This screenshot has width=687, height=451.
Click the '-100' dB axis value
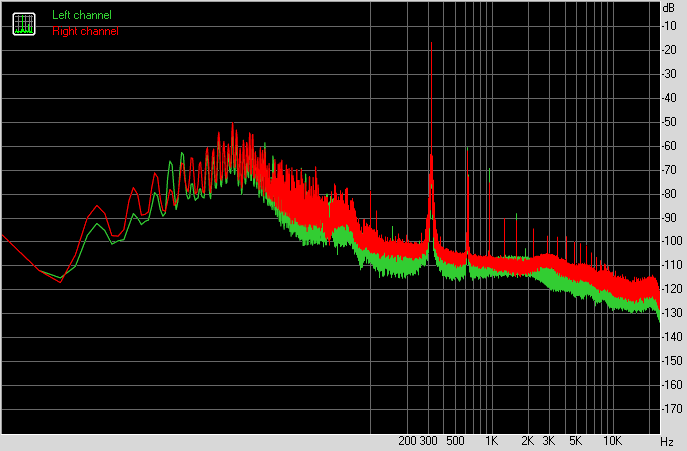click(672, 241)
